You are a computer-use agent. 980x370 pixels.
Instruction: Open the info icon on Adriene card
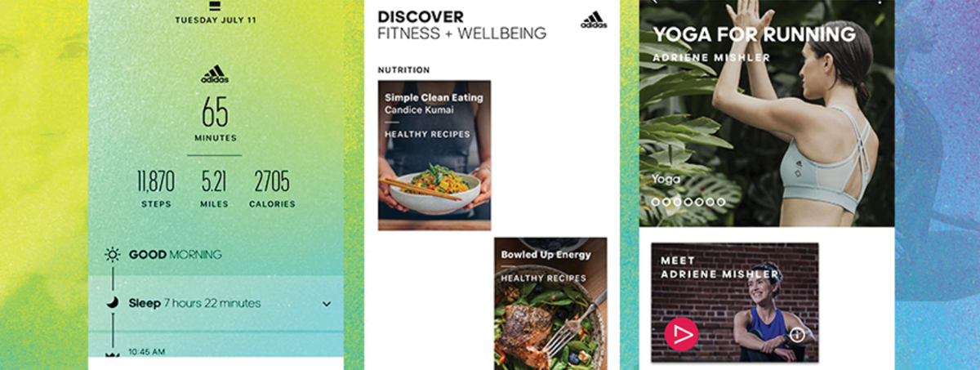[x=798, y=334]
